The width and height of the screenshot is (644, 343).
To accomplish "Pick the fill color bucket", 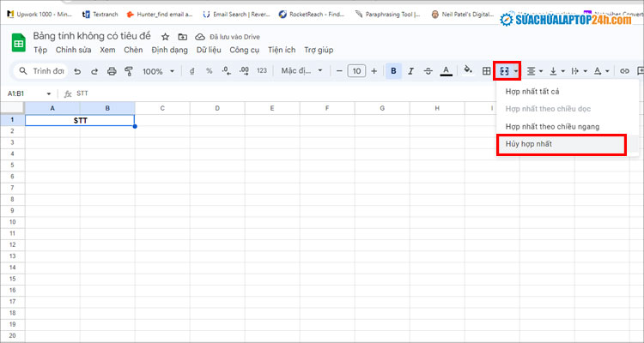I will pyautogui.click(x=468, y=71).
